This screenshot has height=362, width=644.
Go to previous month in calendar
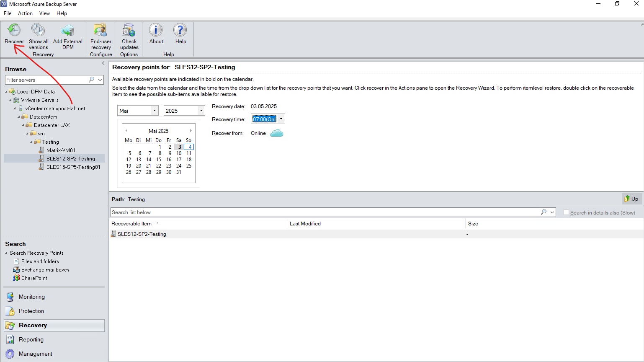pos(126,131)
